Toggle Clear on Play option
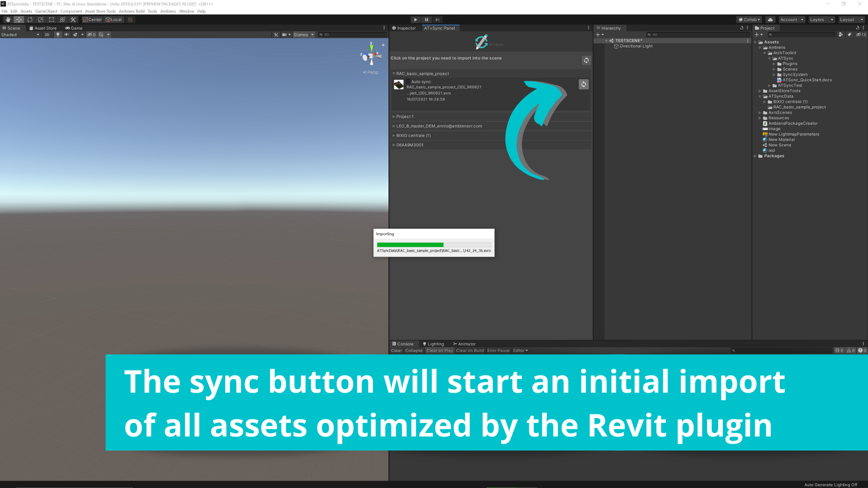This screenshot has height=488, width=868. point(439,351)
